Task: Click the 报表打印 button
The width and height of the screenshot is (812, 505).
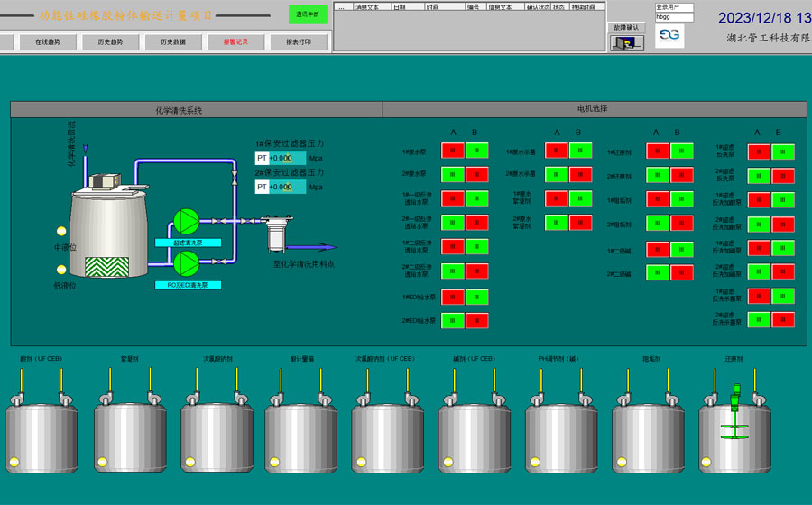Action: click(298, 42)
